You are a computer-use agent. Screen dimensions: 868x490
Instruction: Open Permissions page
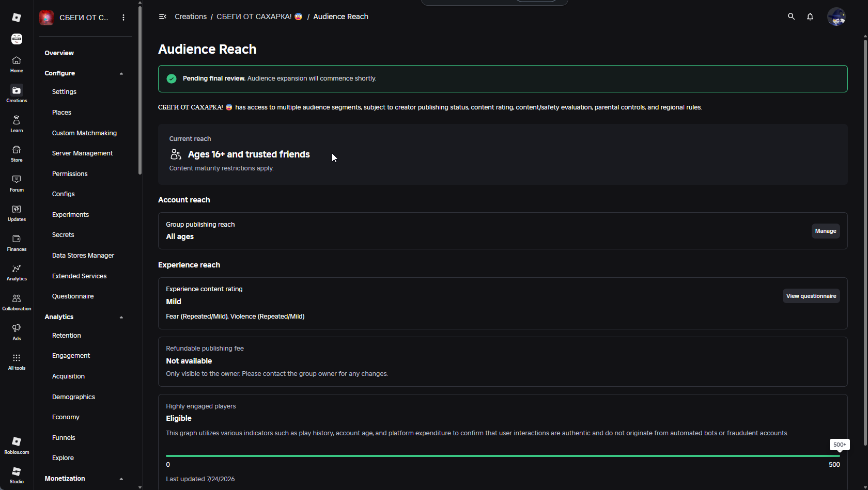70,174
